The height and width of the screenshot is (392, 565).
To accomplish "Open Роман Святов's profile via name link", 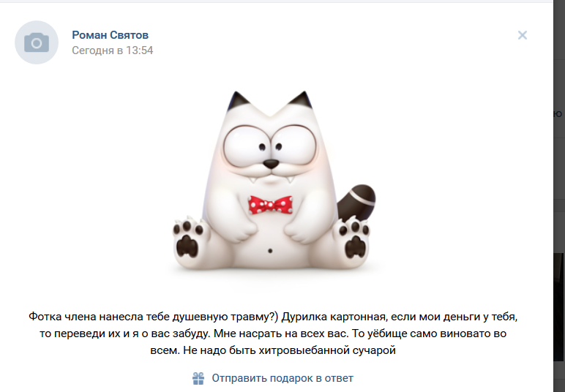I will (x=110, y=35).
